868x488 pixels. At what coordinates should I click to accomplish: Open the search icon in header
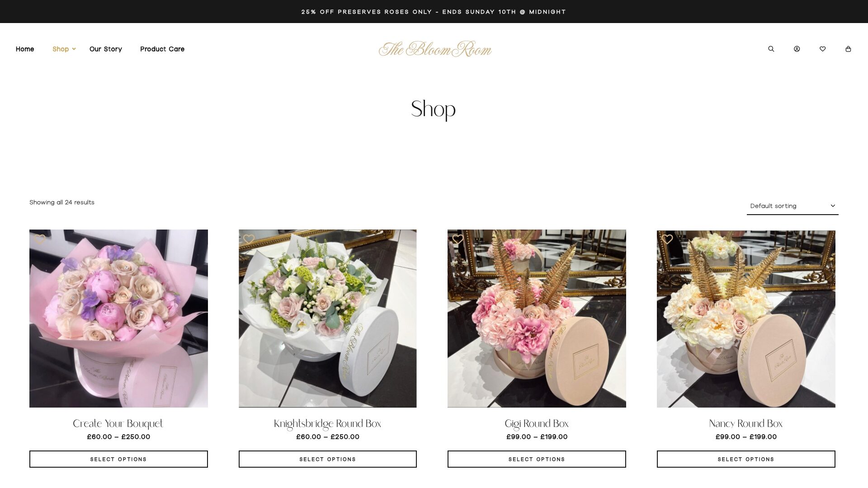coord(771,49)
